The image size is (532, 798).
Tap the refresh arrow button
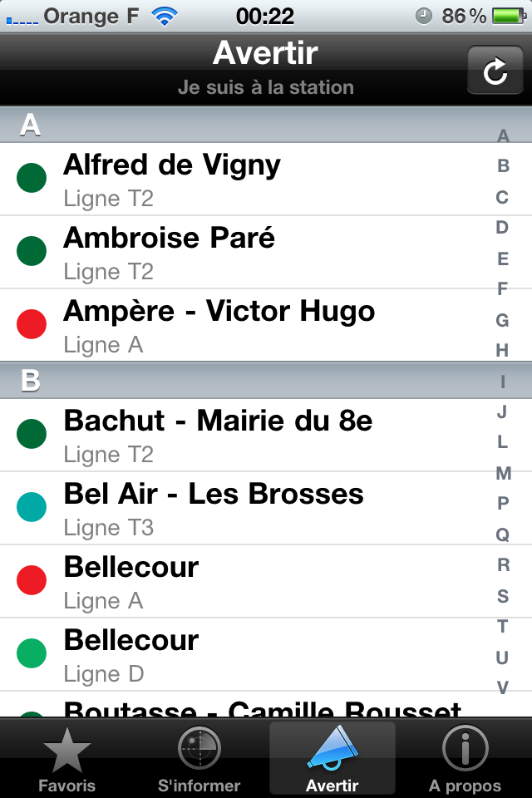(495, 70)
